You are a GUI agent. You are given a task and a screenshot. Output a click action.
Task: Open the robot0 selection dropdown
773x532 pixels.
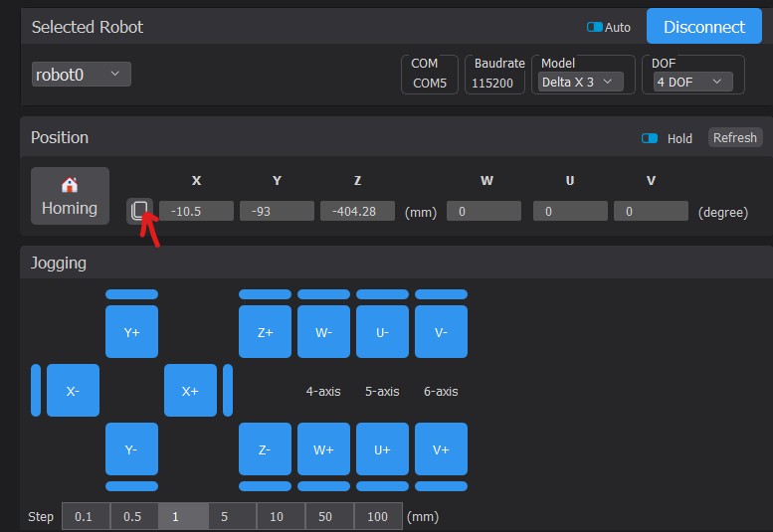(82, 74)
